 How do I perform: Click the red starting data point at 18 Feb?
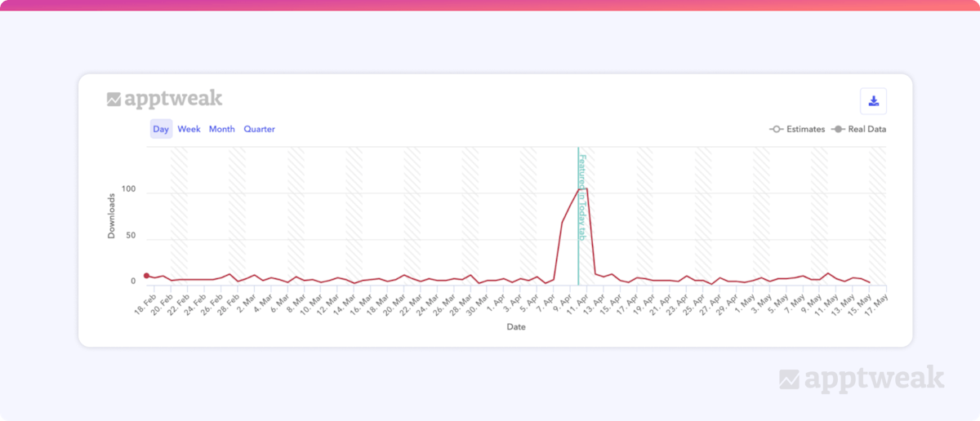click(146, 276)
